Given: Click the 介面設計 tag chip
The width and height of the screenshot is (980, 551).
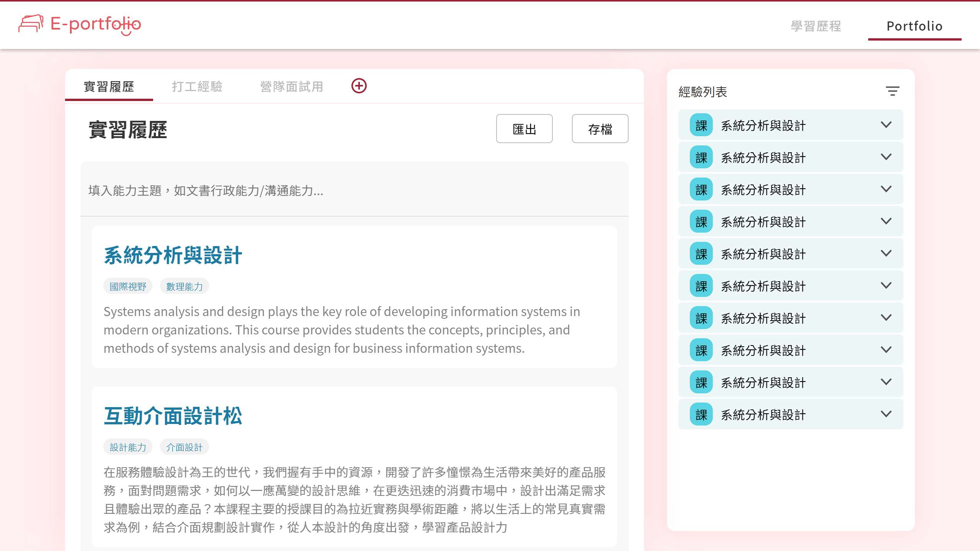Looking at the screenshot, I should click(184, 447).
